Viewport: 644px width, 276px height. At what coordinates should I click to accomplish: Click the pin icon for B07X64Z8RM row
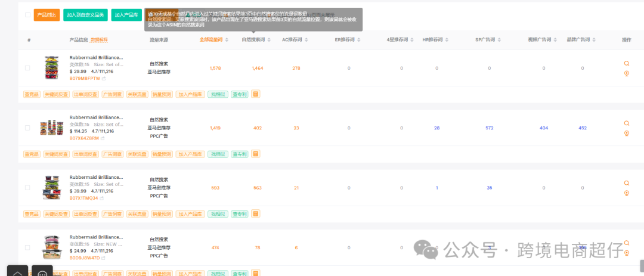click(x=626, y=134)
